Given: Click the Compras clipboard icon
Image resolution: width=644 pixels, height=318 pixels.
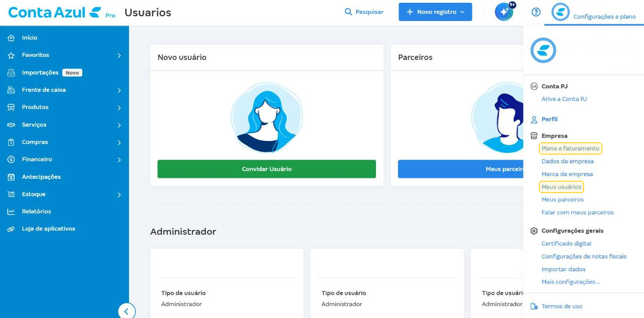Looking at the screenshot, I should [11, 142].
